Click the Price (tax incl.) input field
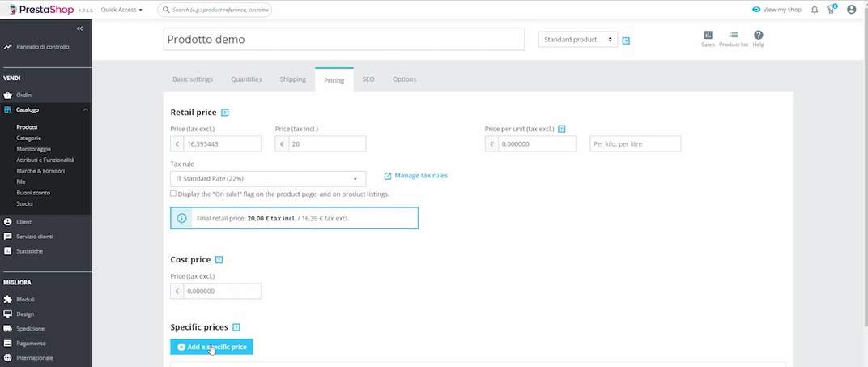 [326, 143]
